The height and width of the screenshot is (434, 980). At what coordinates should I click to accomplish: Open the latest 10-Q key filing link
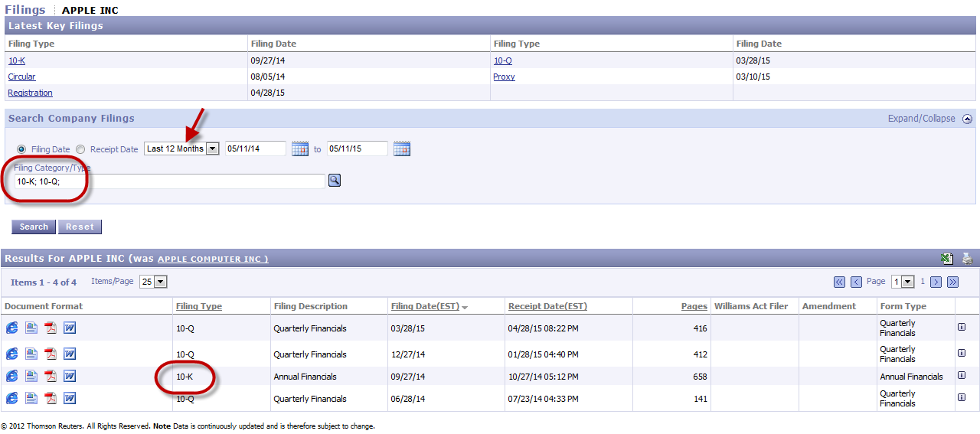pos(503,60)
